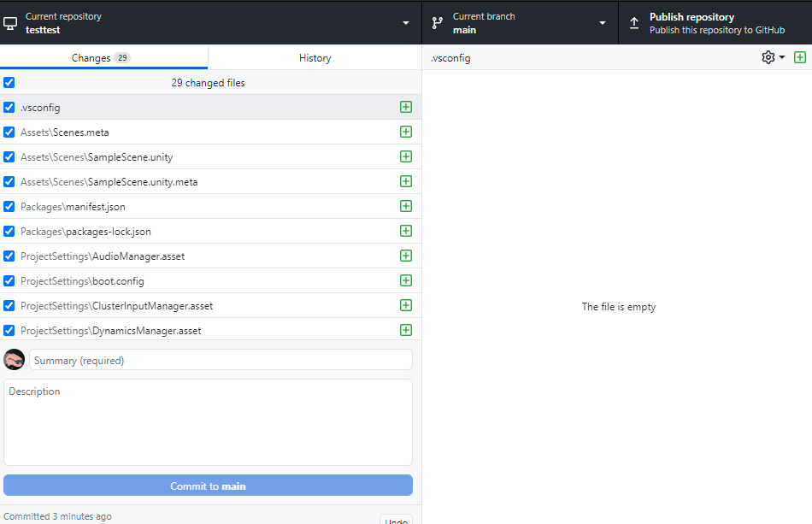Toggle the select-all checkbox for 29 changed files
This screenshot has width=812, height=524.
tap(9, 82)
